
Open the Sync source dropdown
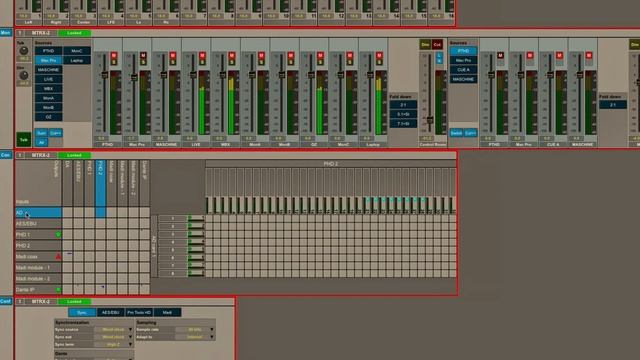pos(113,329)
